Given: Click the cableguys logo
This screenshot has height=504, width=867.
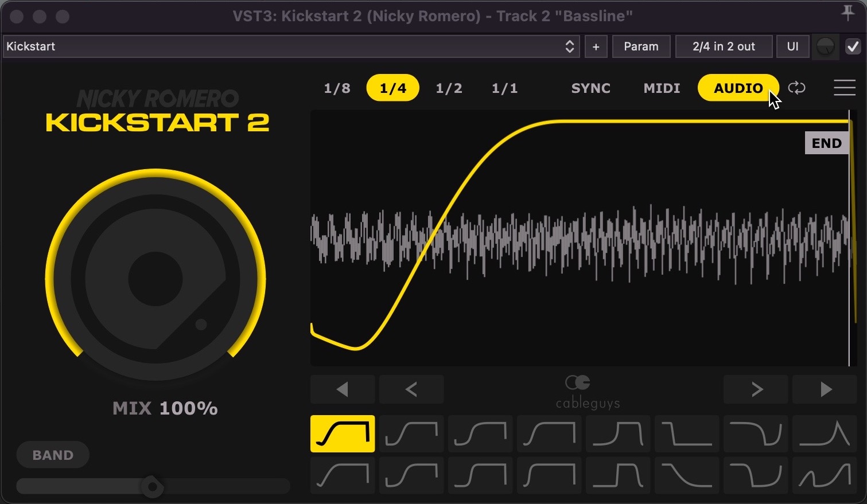Looking at the screenshot, I should (588, 392).
